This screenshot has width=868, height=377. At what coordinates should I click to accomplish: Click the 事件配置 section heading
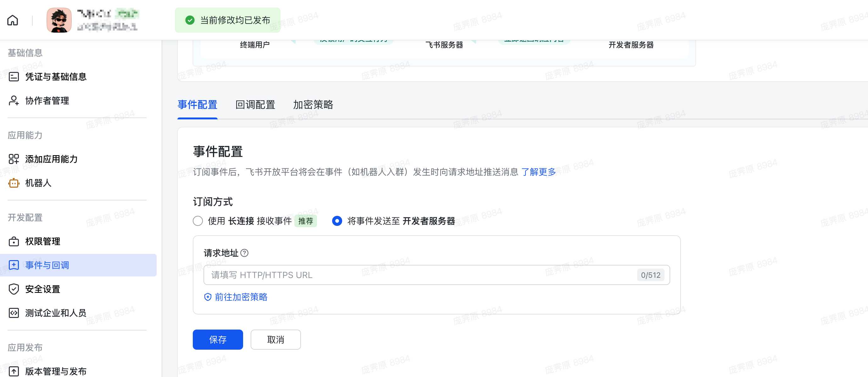point(218,152)
